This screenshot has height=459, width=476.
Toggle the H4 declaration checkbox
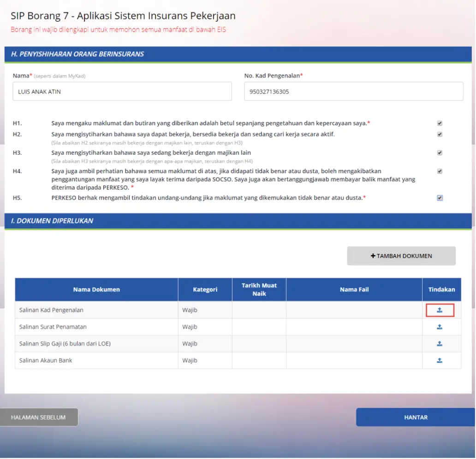coord(440,171)
